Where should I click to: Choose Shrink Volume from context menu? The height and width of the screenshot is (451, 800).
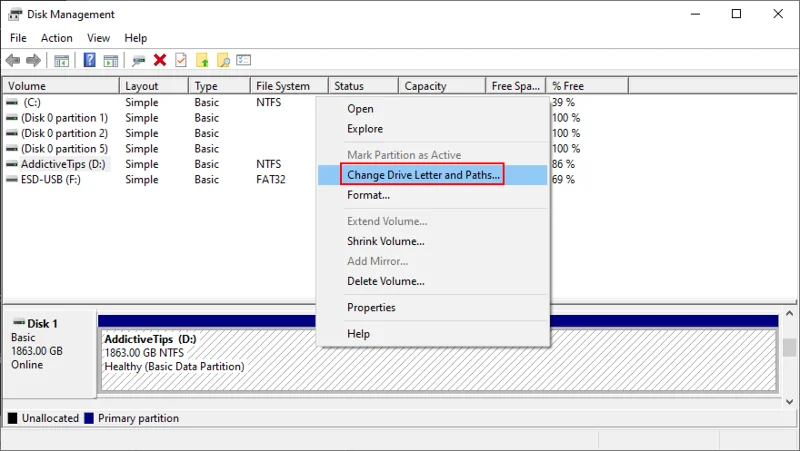click(385, 241)
